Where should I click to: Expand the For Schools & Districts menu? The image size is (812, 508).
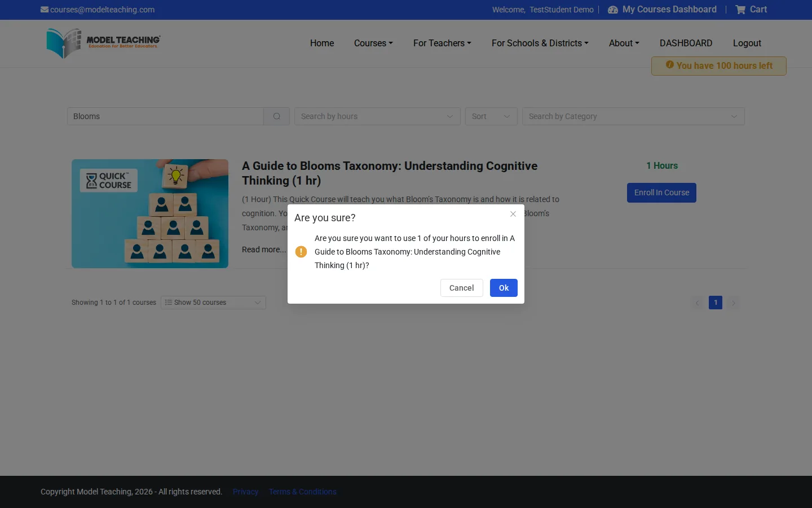[x=540, y=43]
